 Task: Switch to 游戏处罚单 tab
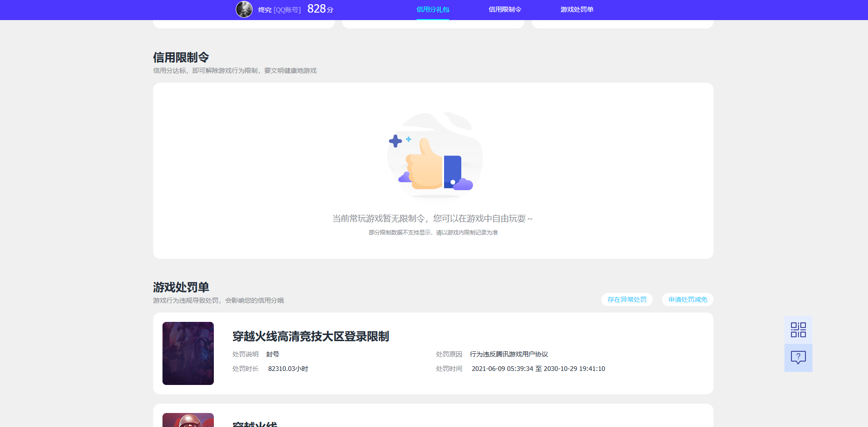pyautogui.click(x=577, y=9)
